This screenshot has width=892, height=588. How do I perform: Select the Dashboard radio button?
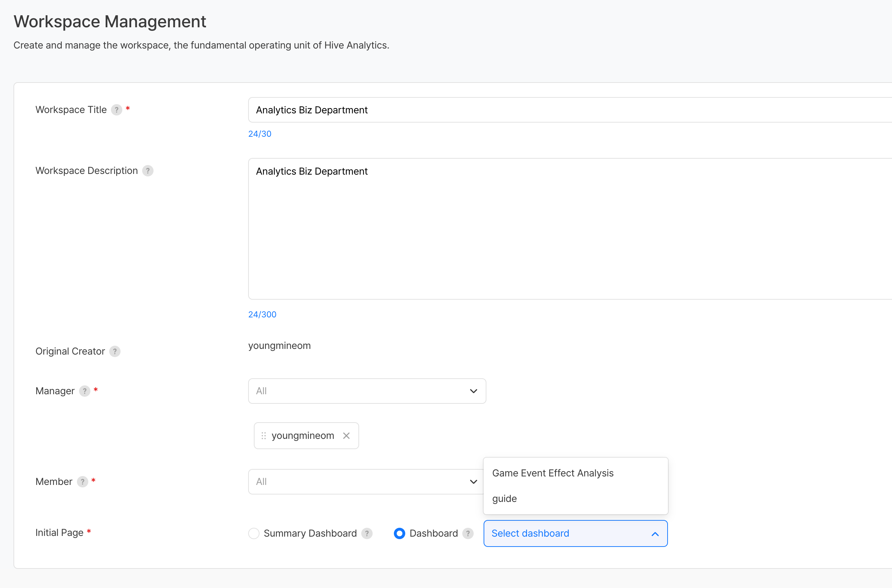pyautogui.click(x=400, y=533)
